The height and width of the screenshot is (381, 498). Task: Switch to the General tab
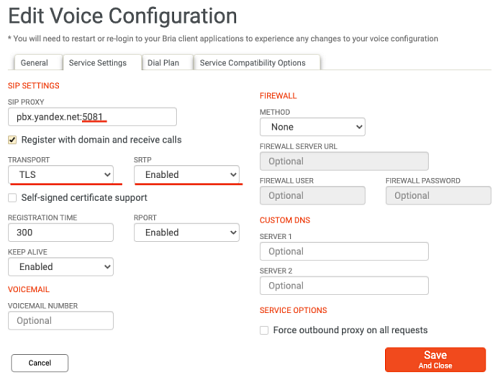tap(38, 63)
